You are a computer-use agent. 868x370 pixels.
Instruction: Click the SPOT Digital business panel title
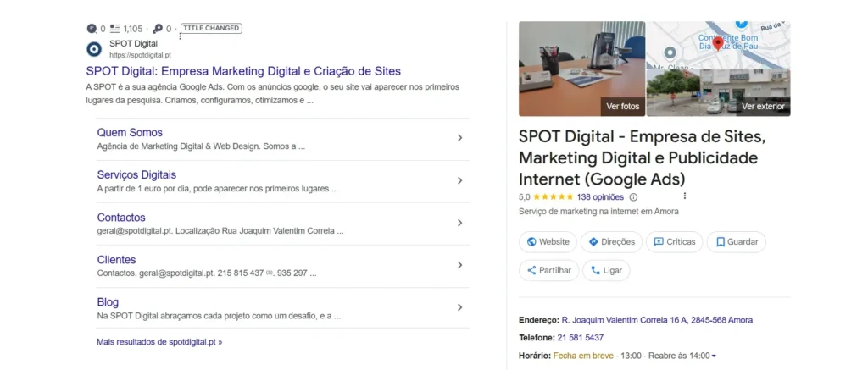click(643, 157)
